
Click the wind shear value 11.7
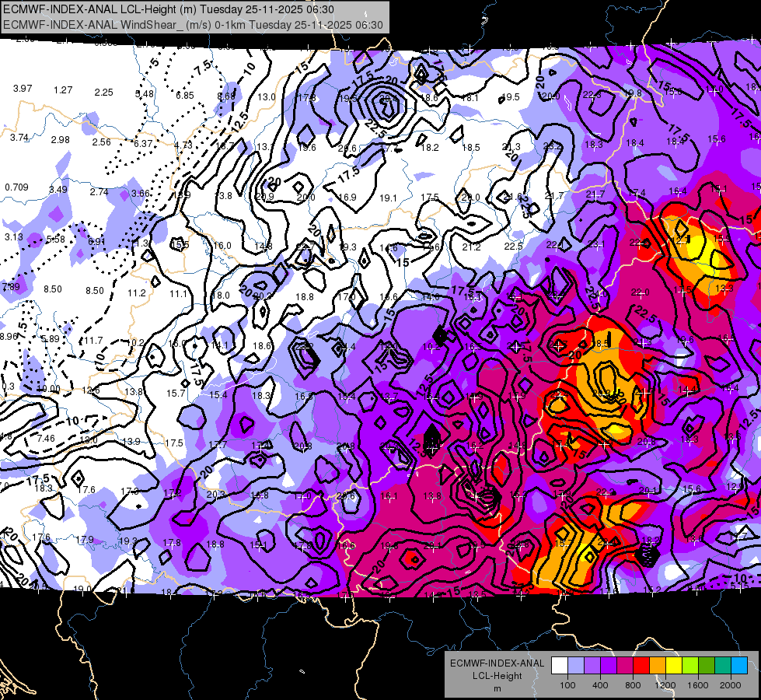tap(93, 341)
